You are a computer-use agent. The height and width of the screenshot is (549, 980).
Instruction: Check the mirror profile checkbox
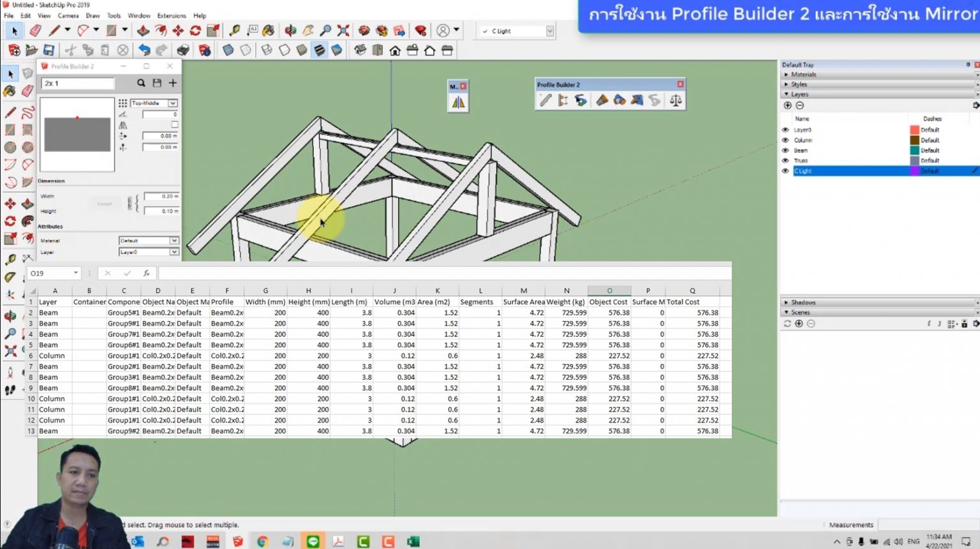pos(174,124)
